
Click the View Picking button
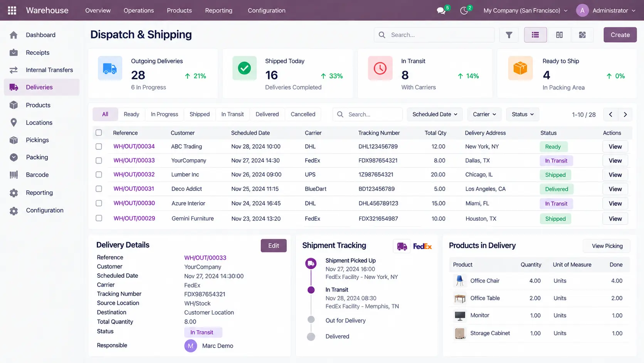pyautogui.click(x=607, y=246)
